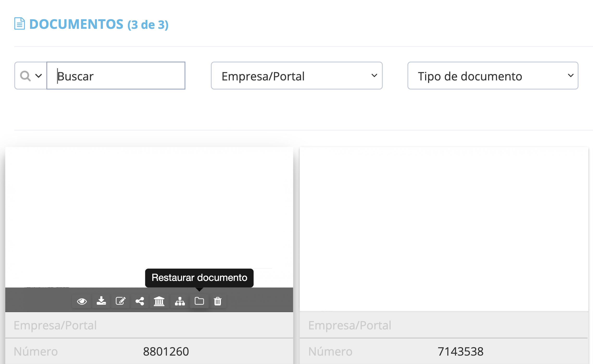This screenshot has width=593, height=364.
Task: Download document 8801260 via the download icon
Action: point(101,301)
